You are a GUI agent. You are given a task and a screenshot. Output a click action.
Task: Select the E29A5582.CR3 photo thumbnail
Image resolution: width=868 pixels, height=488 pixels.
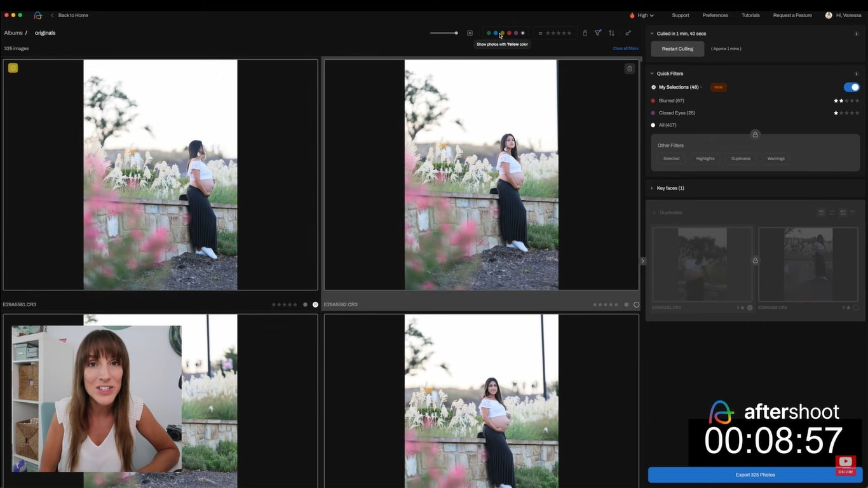click(x=482, y=175)
